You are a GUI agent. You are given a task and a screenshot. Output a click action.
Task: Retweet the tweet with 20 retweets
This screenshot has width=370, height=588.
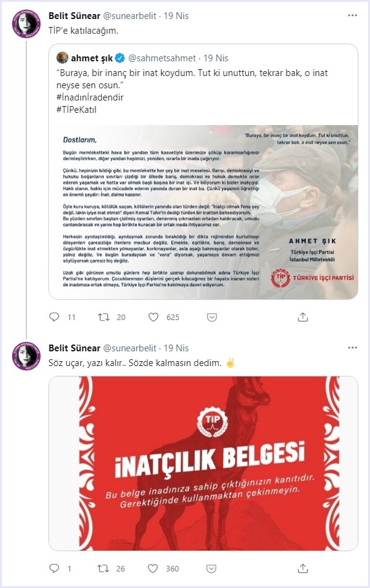(104, 317)
